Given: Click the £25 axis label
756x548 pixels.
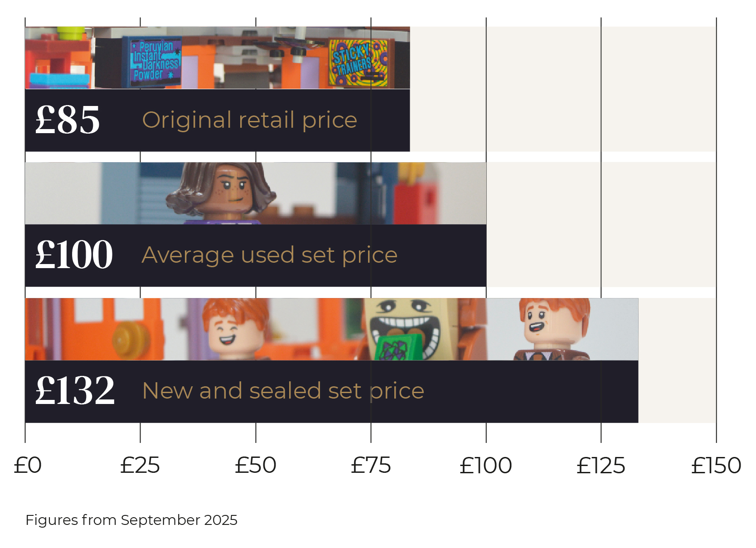Looking at the screenshot, I should (x=140, y=466).
